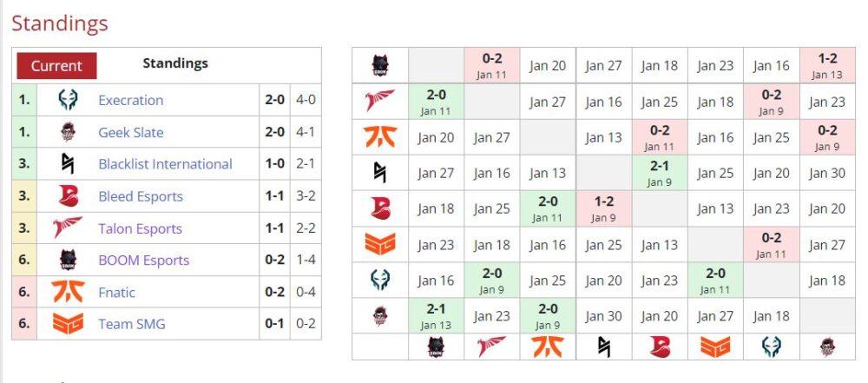Click the Bleed Esports logo in standings

pos(68,196)
